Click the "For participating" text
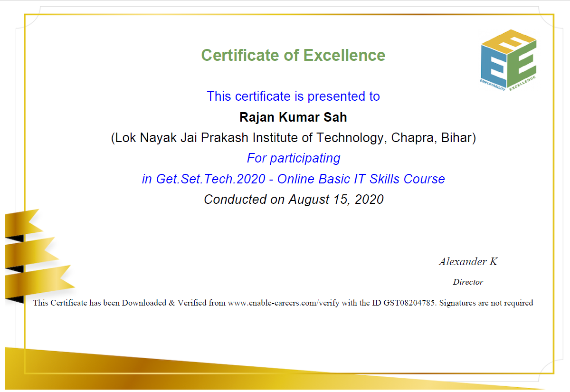Screen dimensions: 570x392 293,158
